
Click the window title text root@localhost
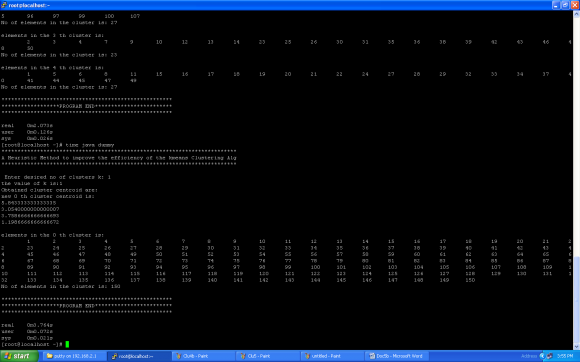pyautogui.click(x=29, y=5)
